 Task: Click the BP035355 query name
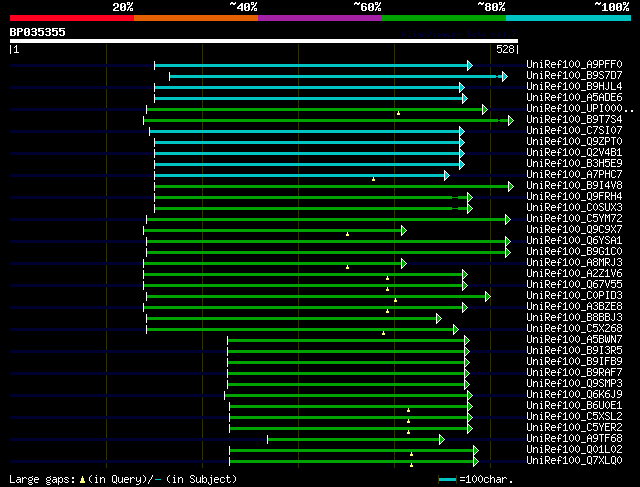click(38, 32)
